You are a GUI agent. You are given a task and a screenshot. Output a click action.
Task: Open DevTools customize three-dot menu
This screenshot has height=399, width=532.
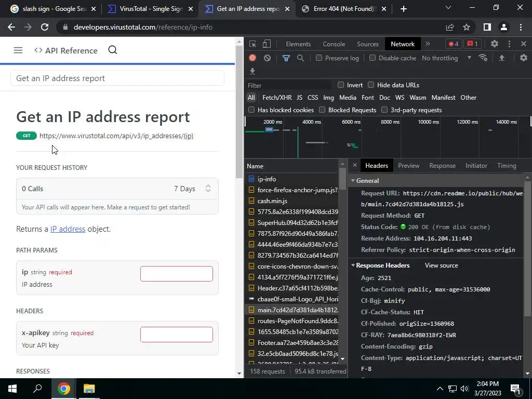coord(509,44)
